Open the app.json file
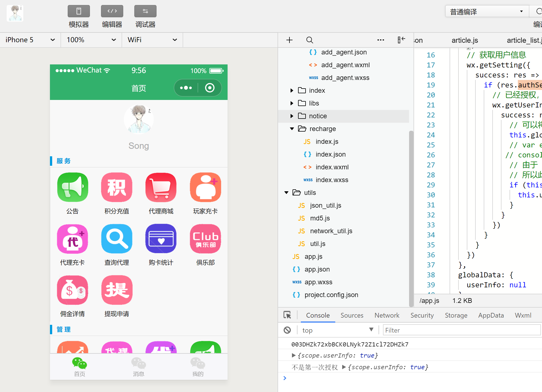This screenshot has width=542, height=392. 317,269
